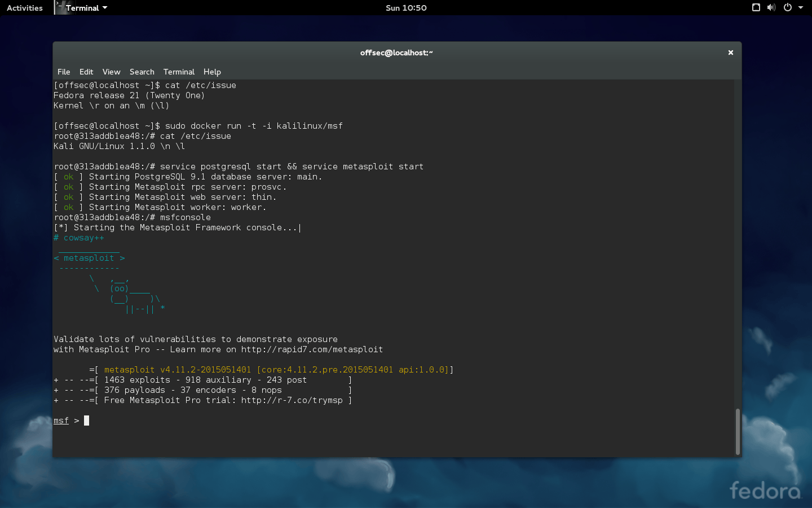
Task: Open the Activities overview
Action: (x=25, y=8)
